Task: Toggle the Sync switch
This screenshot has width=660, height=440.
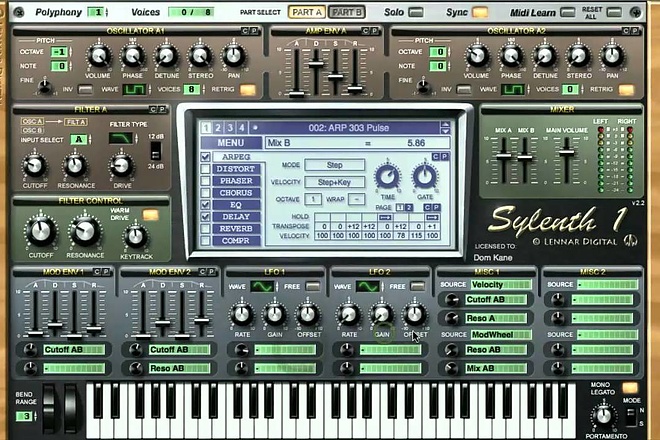Action: tap(480, 12)
